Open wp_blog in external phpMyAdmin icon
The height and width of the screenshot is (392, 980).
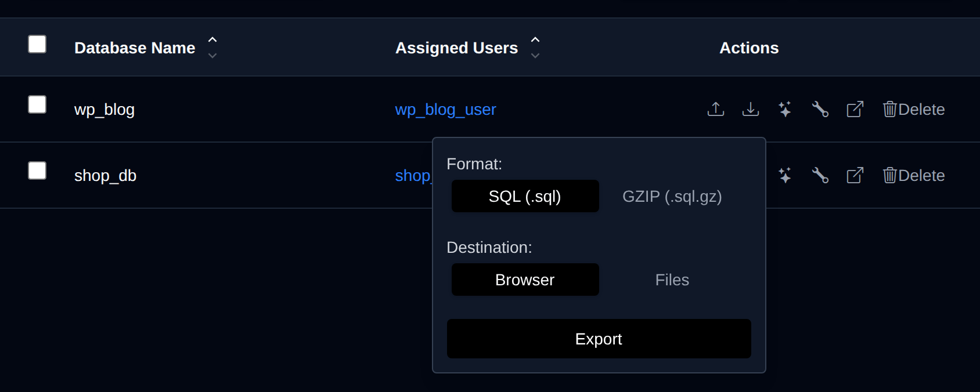[855, 109]
